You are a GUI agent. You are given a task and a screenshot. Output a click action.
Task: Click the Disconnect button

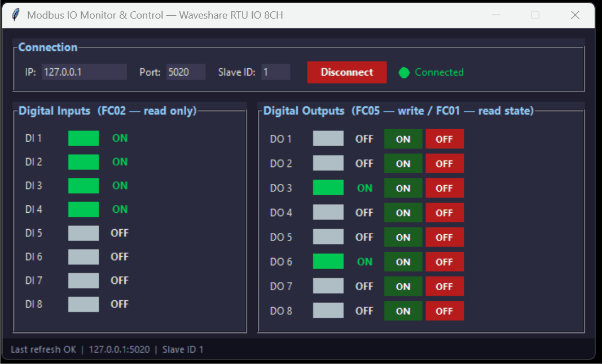(x=346, y=72)
